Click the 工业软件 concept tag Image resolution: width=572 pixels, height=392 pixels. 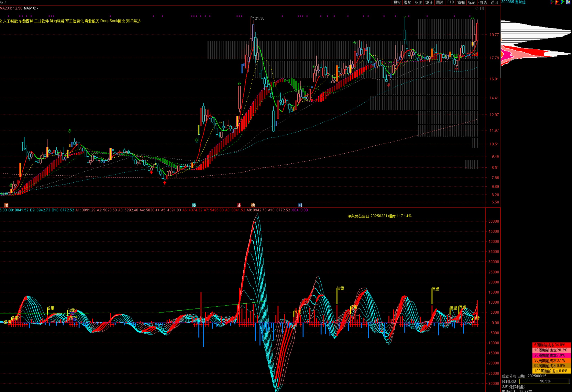pos(42,21)
